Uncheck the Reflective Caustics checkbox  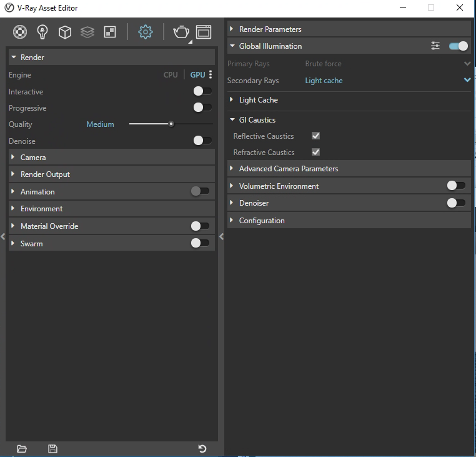[x=315, y=136]
